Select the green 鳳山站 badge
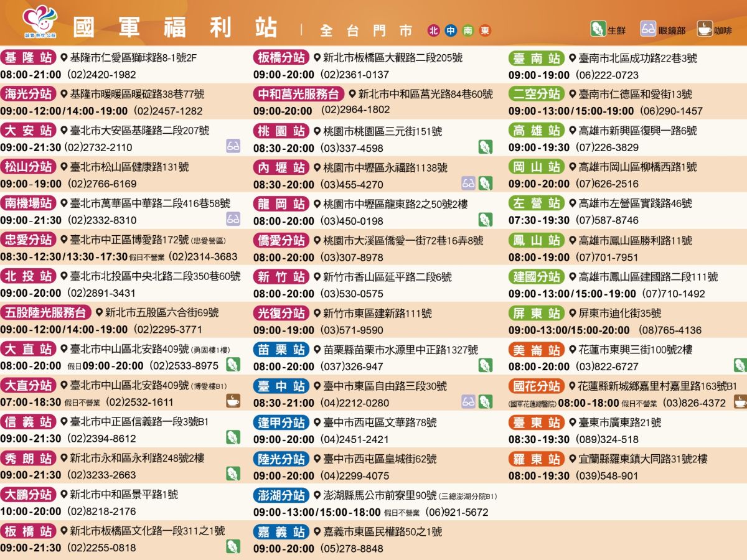Viewport: 747px width, 560px height. pos(537,240)
